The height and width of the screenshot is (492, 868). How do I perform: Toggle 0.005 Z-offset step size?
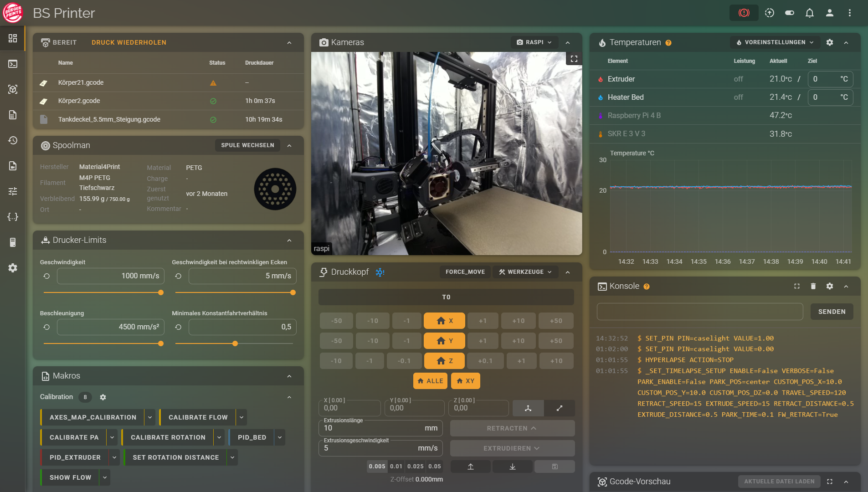377,466
